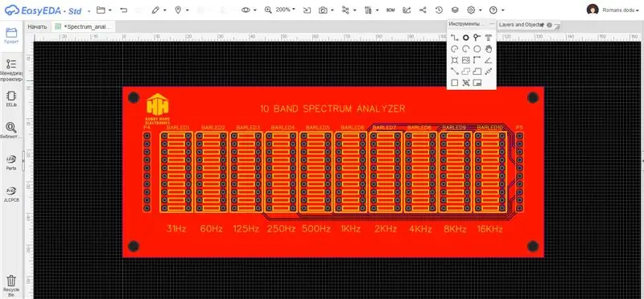
Task: Switch to the Spectrum_anal... tab
Action: 84,27
